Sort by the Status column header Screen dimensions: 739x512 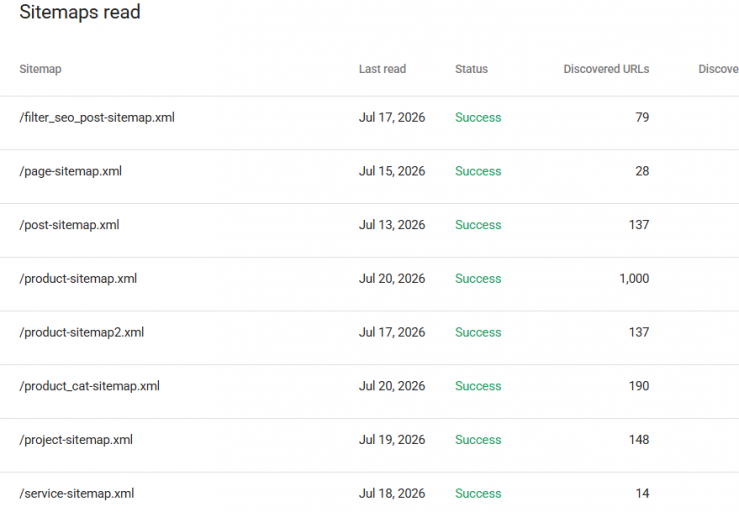pos(471,69)
